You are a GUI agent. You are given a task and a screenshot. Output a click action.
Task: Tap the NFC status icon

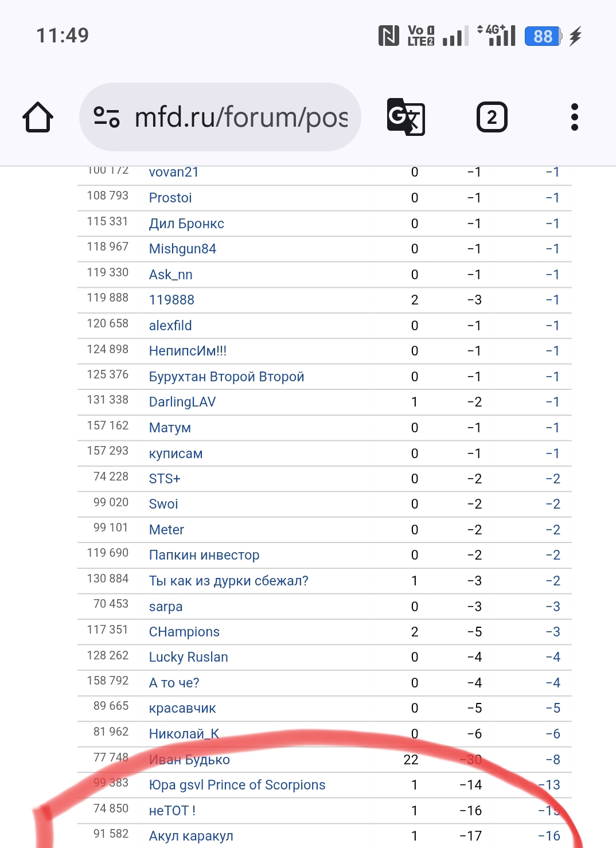click(x=388, y=36)
